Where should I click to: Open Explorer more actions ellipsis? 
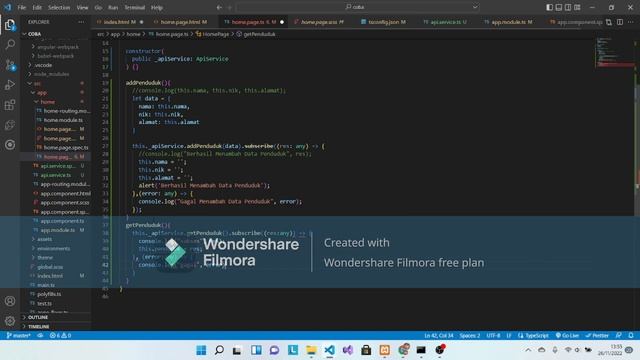coord(81,22)
